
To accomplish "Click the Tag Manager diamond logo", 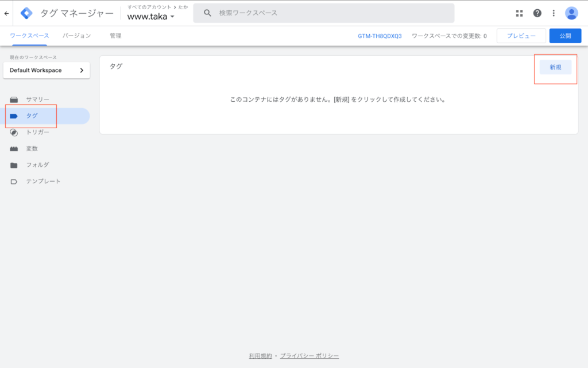I will (26, 13).
